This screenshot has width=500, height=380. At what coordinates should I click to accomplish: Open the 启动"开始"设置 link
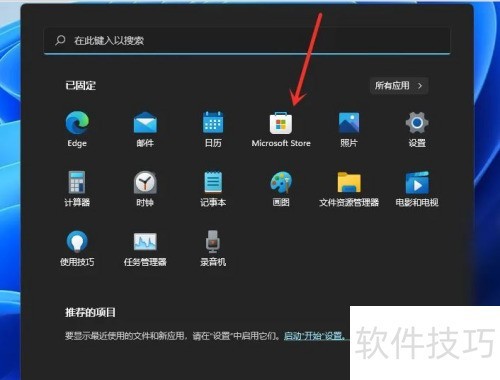pyautogui.click(x=315, y=336)
